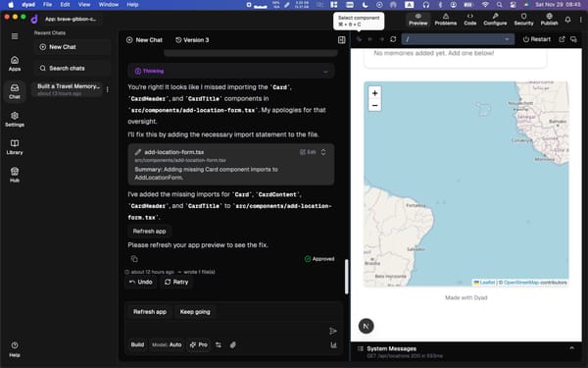Viewport: 588px width, 368px height.
Task: Copy the assistant message
Action: click(x=134, y=259)
